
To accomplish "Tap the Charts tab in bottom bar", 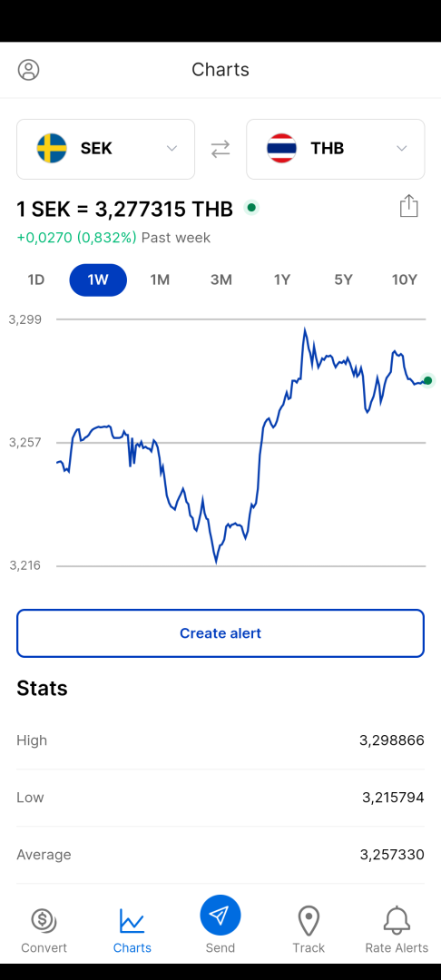I will (132, 931).
